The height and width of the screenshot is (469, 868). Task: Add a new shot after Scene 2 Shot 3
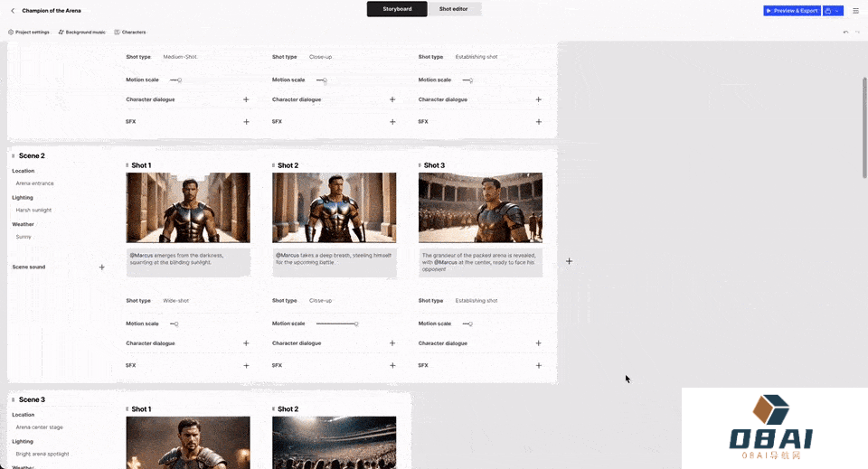(x=569, y=261)
